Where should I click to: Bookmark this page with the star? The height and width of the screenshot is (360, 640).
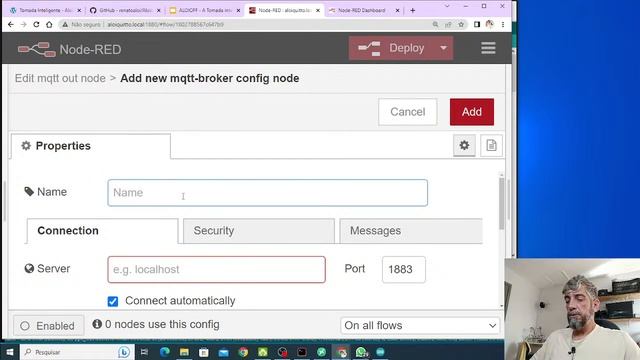(x=461, y=24)
